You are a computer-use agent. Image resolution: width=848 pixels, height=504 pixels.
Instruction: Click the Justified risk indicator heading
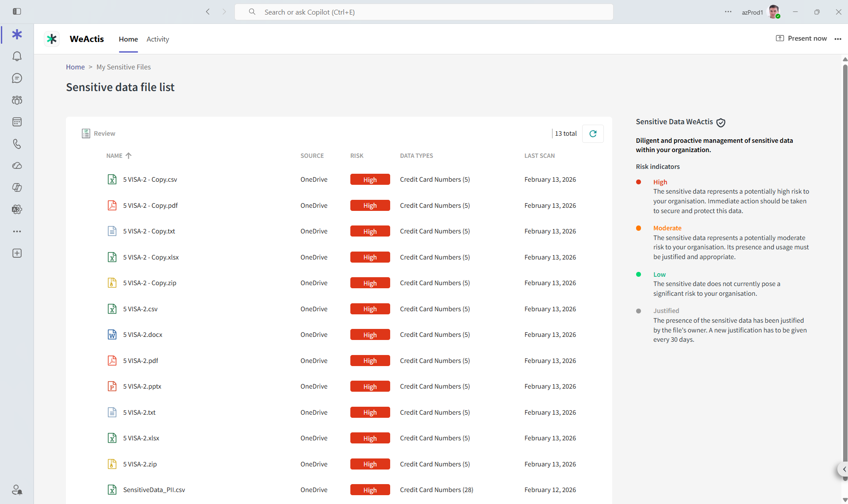coord(666,311)
